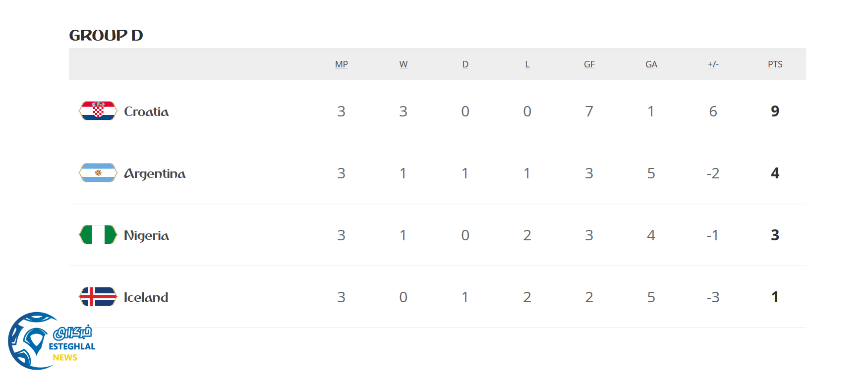Viewport: 868px width, 384px height.
Task: Click the Nigeria flag icon
Action: (x=98, y=235)
